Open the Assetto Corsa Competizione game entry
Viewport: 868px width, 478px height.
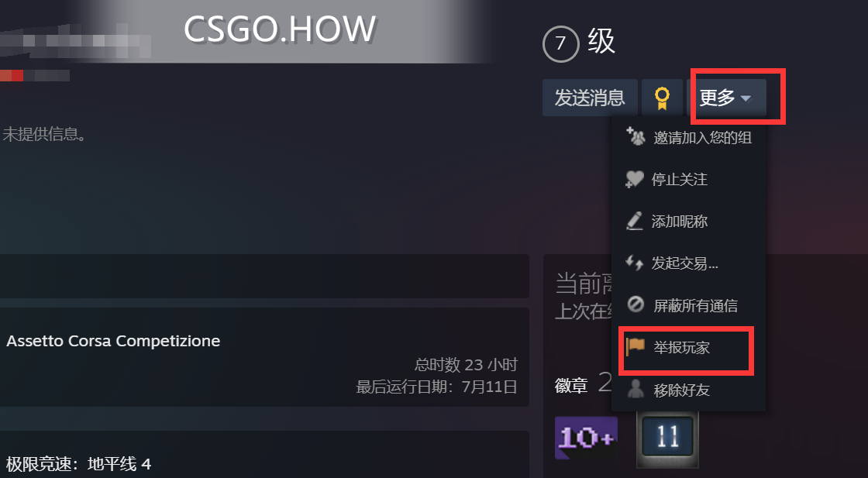click(x=263, y=357)
